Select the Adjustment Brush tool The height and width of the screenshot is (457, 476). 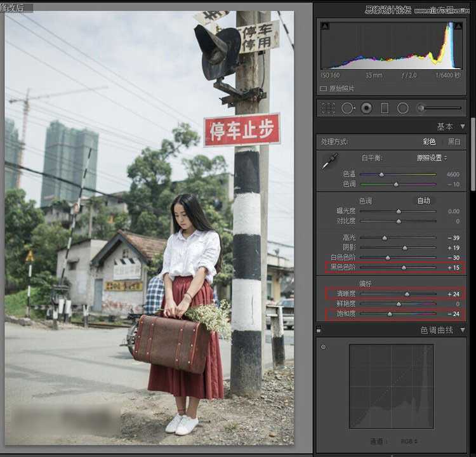(x=440, y=108)
